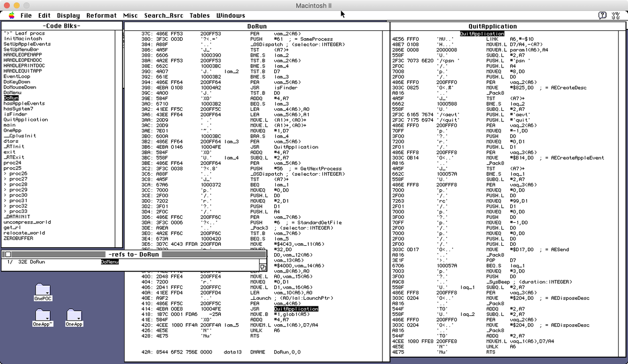
Task: Select HANDLEPRINTDOC in the Code Blks list
Action: 24,65
